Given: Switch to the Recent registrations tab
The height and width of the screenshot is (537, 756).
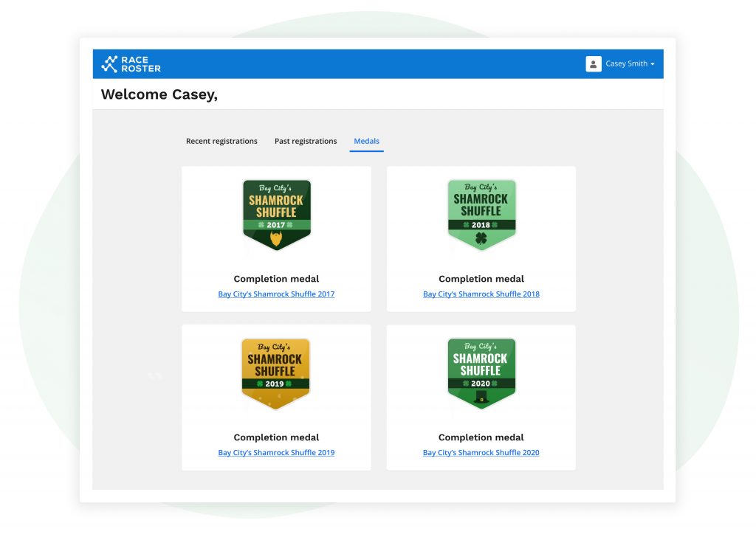Looking at the screenshot, I should click(221, 141).
